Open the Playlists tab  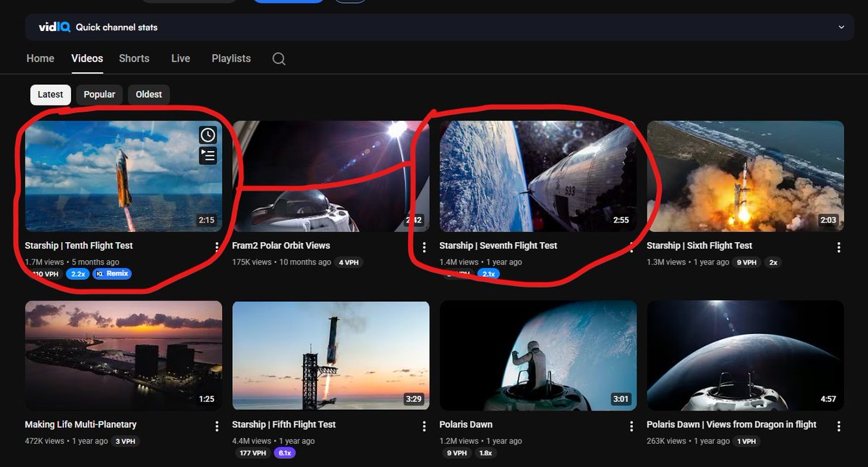pyautogui.click(x=231, y=59)
